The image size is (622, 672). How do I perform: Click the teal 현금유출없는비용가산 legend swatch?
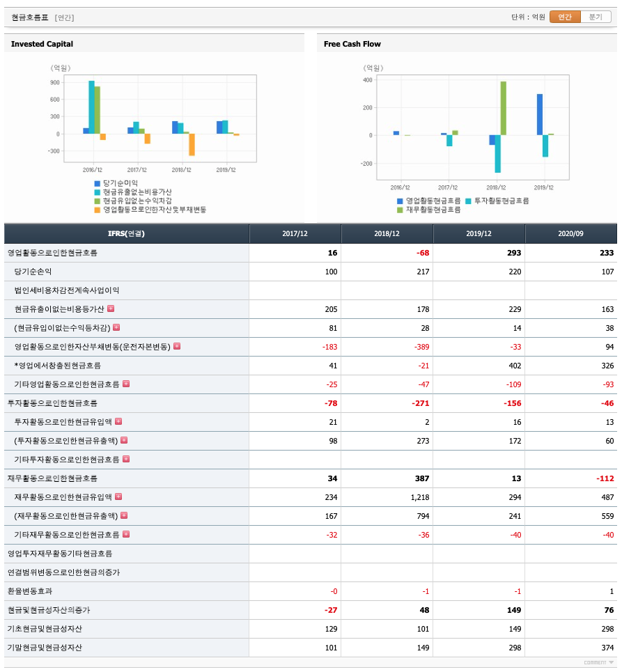pos(98,192)
